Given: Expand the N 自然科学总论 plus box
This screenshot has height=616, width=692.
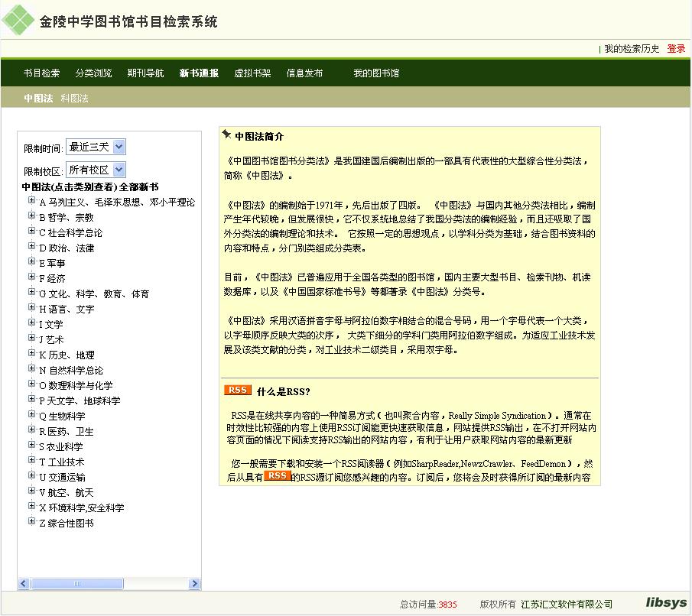Looking at the screenshot, I should tap(31, 368).
